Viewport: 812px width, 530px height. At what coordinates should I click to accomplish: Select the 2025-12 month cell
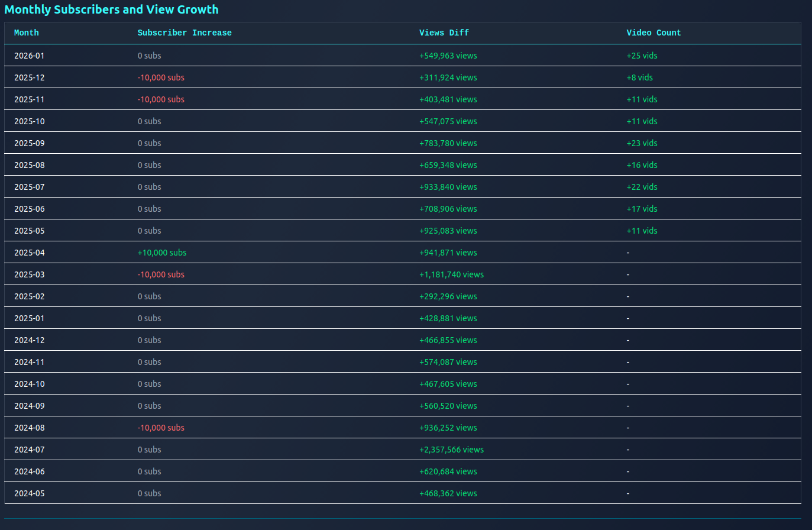[x=30, y=77]
